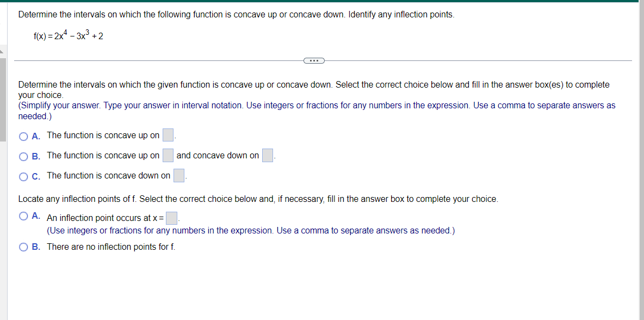Image resolution: width=644 pixels, height=320 pixels.
Task: Click the function f(x) equation text
Action: coord(67,35)
